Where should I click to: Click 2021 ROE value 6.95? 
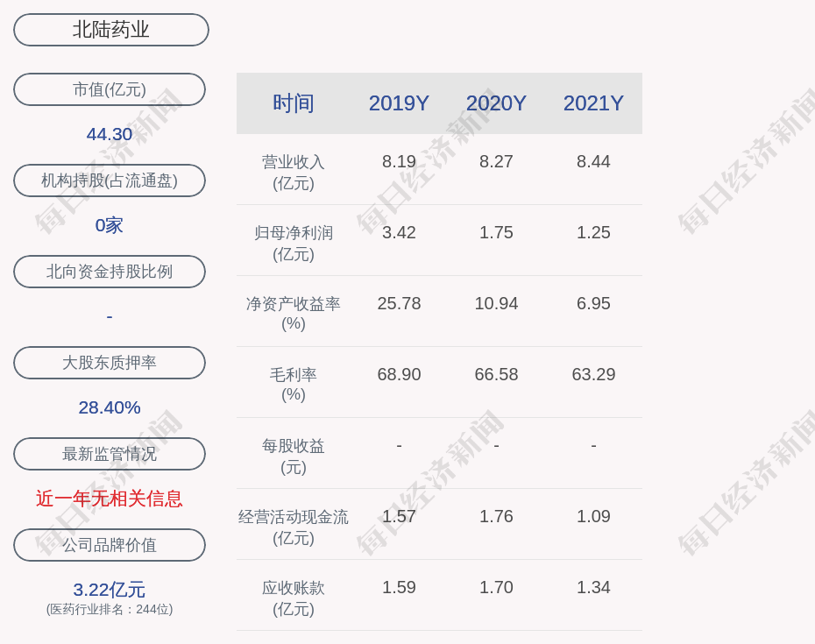[593, 303]
